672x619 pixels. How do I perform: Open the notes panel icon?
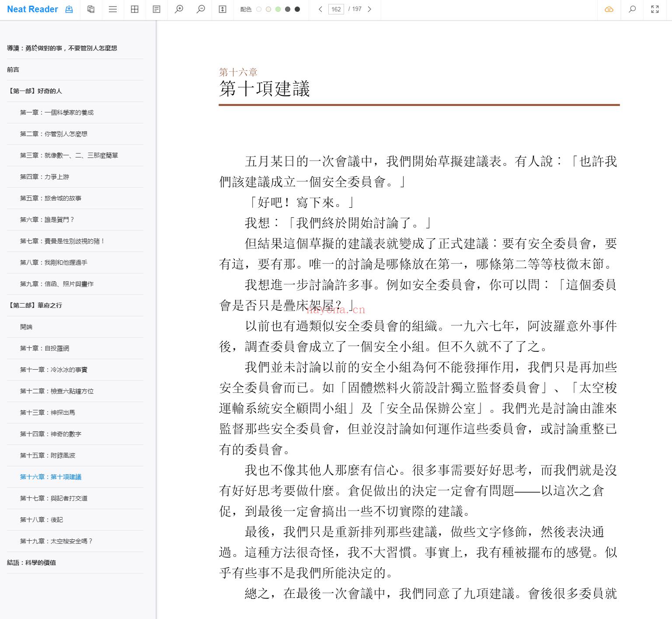tap(157, 9)
